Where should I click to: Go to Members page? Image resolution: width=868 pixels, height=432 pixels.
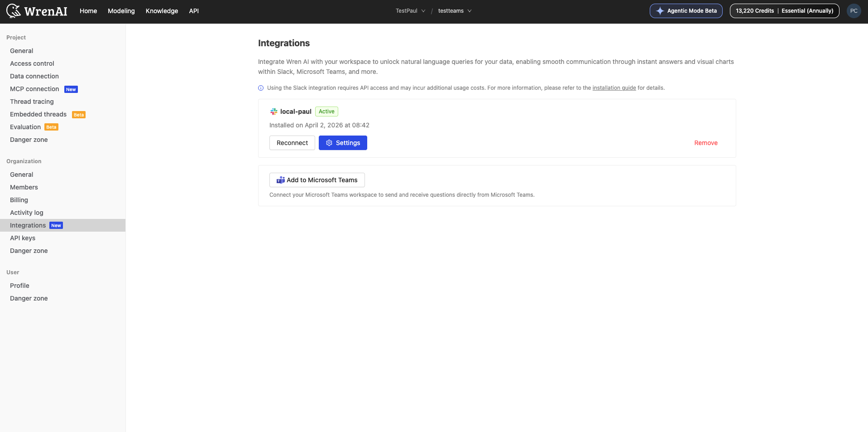[x=62, y=187]
